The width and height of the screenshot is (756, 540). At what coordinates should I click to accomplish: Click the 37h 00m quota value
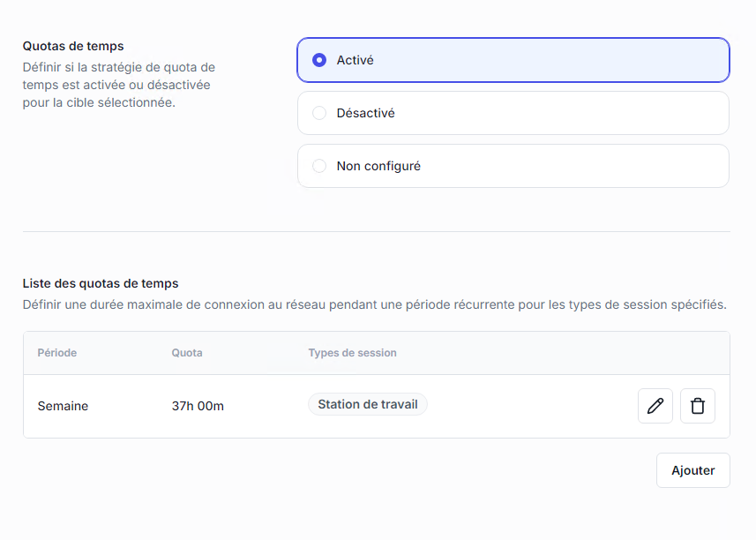(x=198, y=406)
